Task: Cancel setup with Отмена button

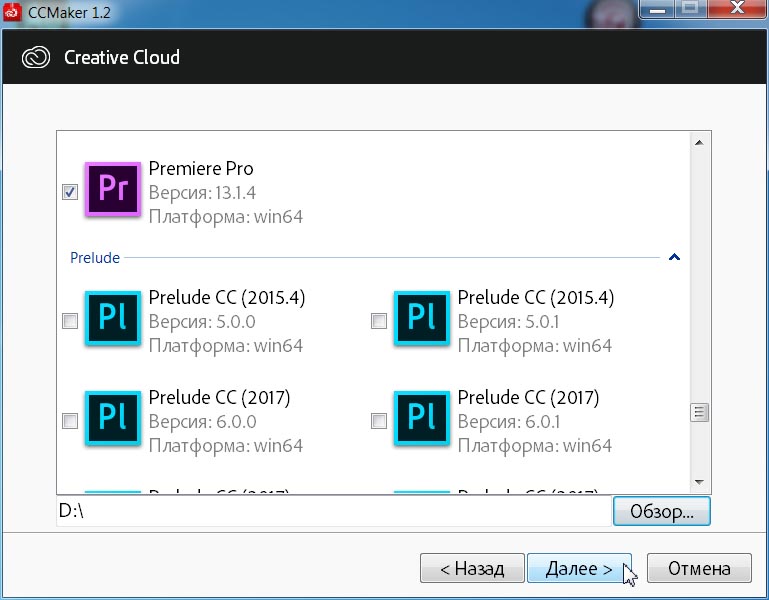Action: tap(699, 568)
